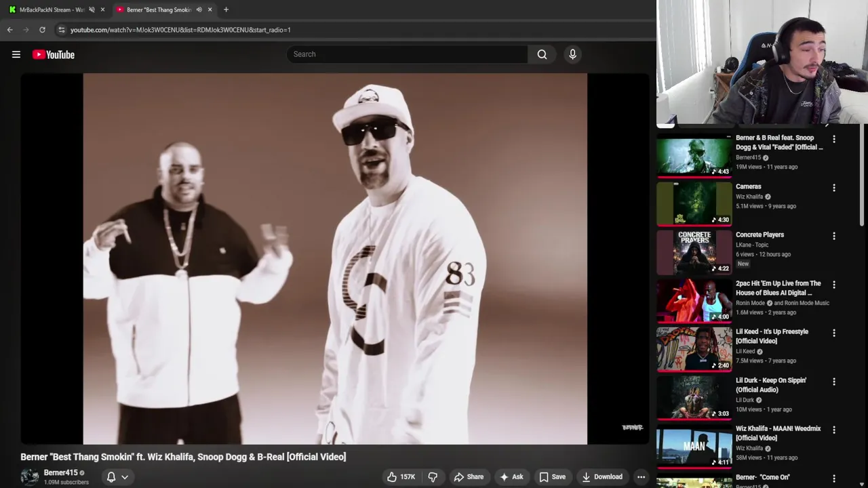The height and width of the screenshot is (488, 868).
Task: Open the Lil Keed It's Up Freestyle thumbnail
Action: coord(694,349)
